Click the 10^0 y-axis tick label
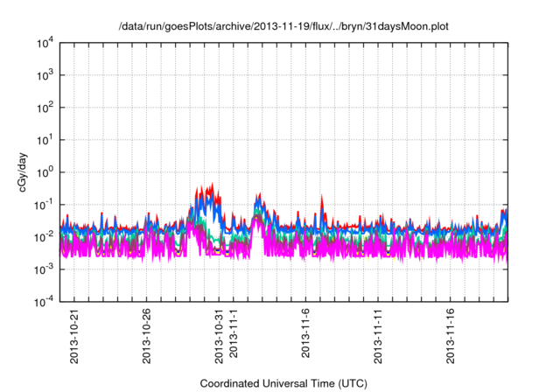The width and height of the screenshot is (560, 392). coord(45,172)
